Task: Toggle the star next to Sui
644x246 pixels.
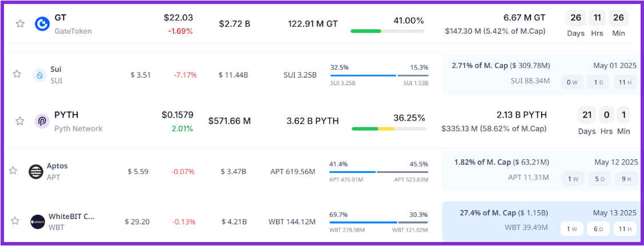Action: (x=17, y=74)
